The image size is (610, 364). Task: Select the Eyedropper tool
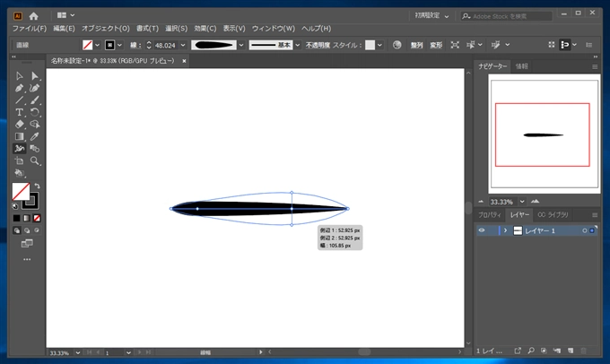pos(35,136)
